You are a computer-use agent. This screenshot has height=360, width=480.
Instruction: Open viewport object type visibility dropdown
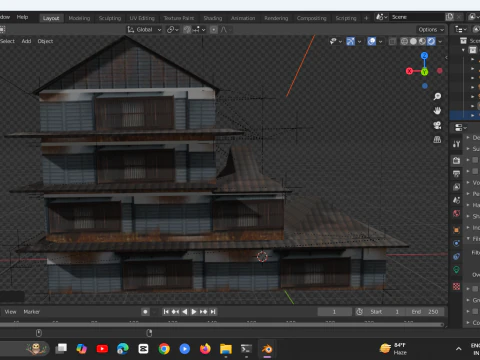click(x=335, y=41)
